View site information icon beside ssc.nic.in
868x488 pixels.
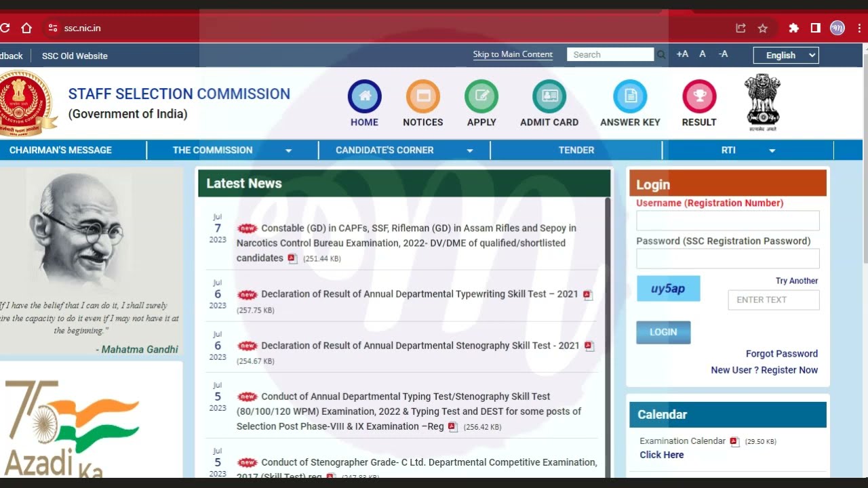click(53, 28)
